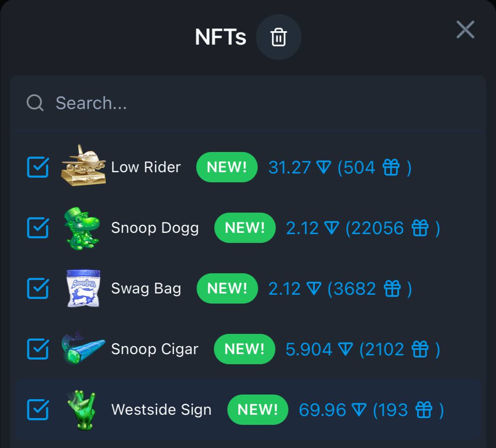This screenshot has width=496, height=448.
Task: Click NEW! badge beside Westside Sign
Action: [x=258, y=410]
